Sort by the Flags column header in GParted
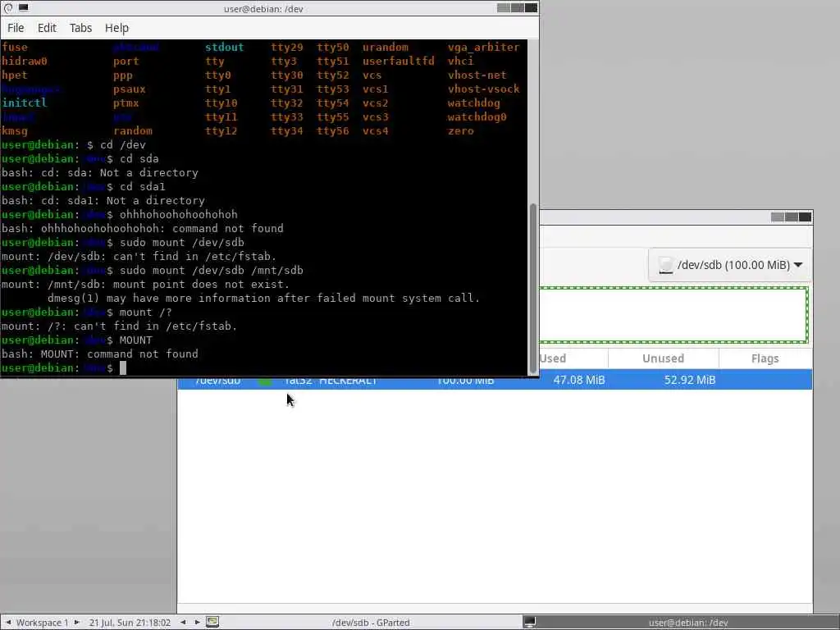Image resolution: width=840 pixels, height=630 pixels. 765,358
